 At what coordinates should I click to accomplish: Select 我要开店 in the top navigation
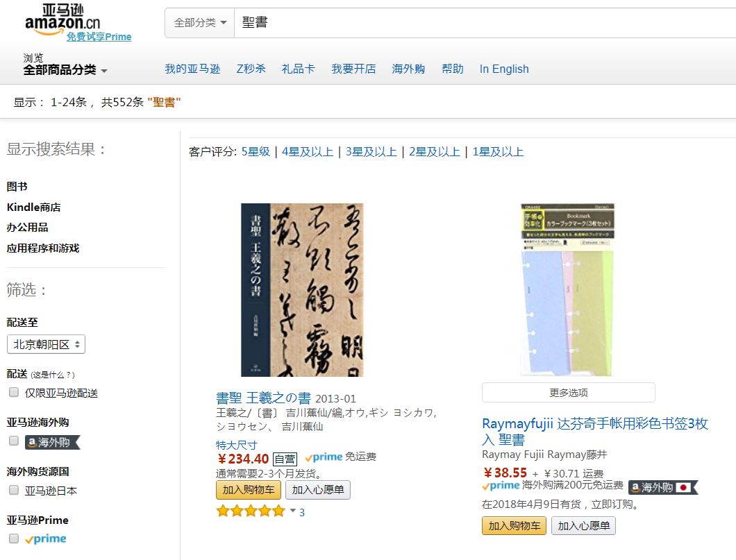353,69
